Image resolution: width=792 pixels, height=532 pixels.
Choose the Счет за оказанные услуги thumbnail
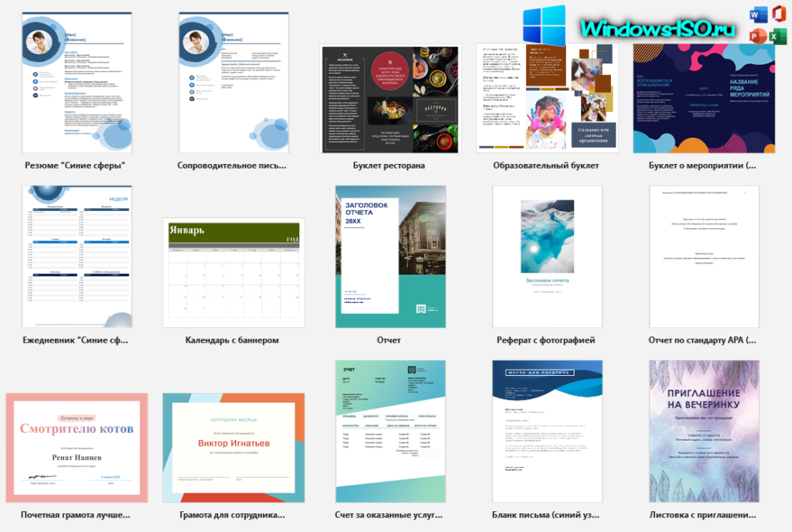[391, 431]
